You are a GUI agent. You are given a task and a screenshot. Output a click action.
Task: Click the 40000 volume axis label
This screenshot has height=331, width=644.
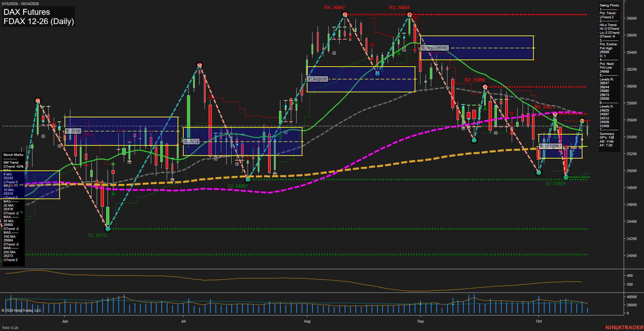[632, 297]
